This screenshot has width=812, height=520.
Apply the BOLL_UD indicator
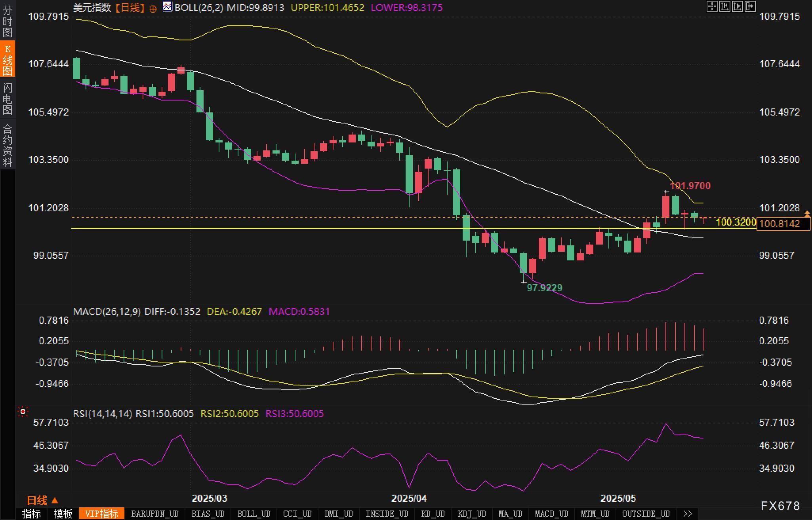tap(254, 514)
